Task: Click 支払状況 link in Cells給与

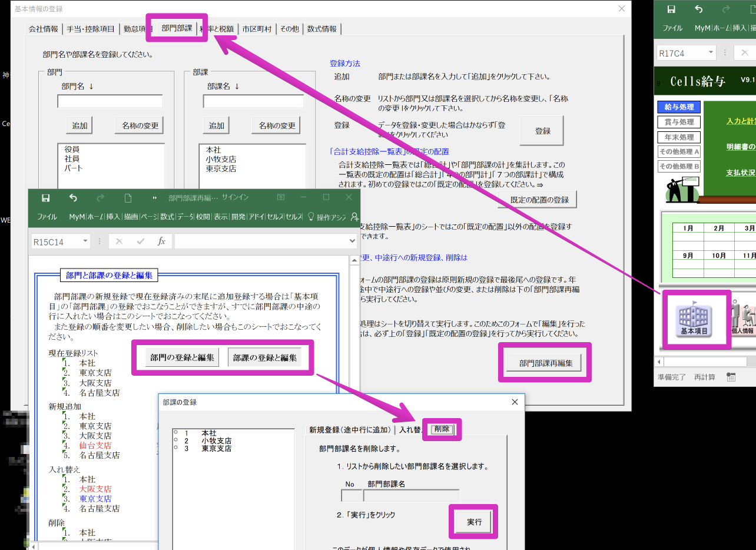Action: 741,173
